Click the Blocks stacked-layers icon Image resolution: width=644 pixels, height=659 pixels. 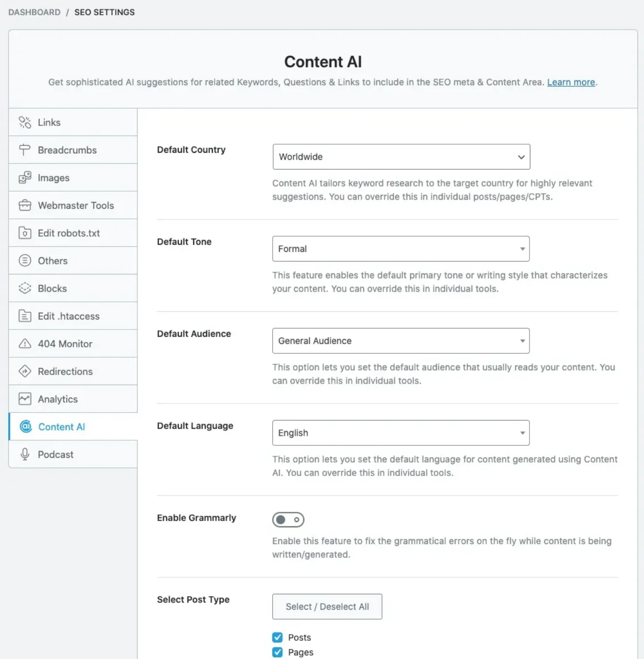[x=25, y=288]
